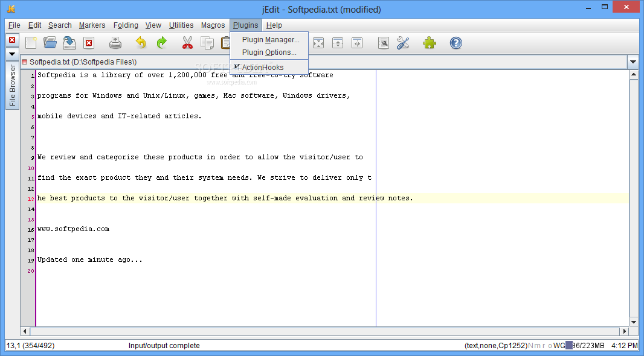Open the Folding menu
Image resolution: width=644 pixels, height=356 pixels.
click(x=126, y=25)
